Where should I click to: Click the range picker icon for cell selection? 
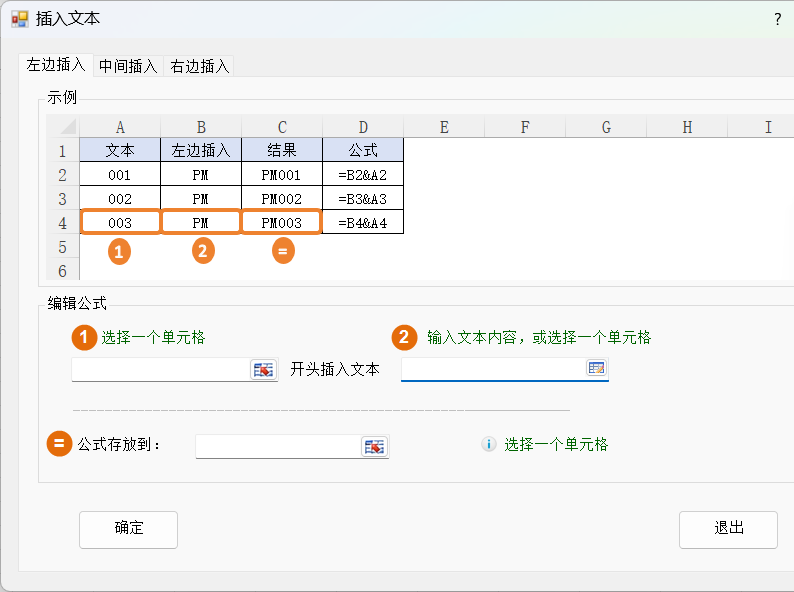tap(263, 370)
